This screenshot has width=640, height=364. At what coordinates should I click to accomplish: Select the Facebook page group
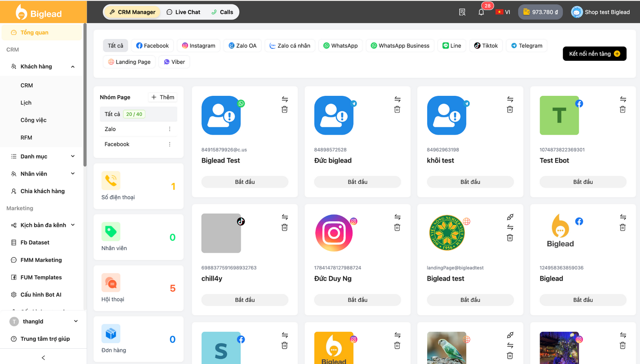pos(132,144)
